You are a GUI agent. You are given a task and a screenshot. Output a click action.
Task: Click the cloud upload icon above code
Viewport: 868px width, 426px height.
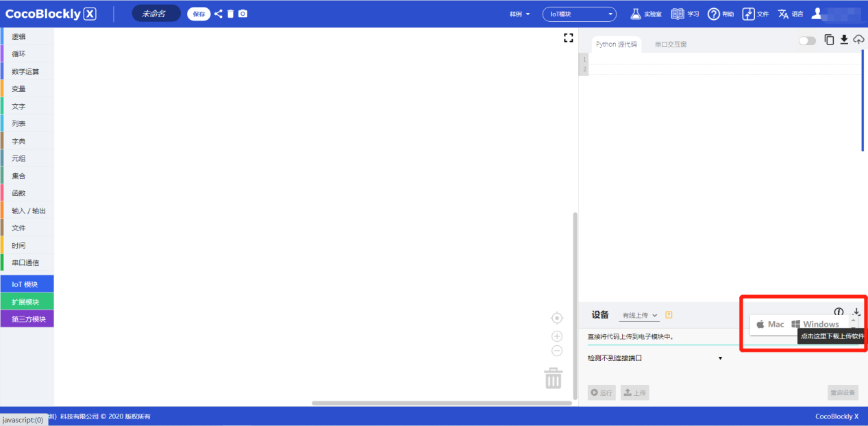[x=858, y=40]
